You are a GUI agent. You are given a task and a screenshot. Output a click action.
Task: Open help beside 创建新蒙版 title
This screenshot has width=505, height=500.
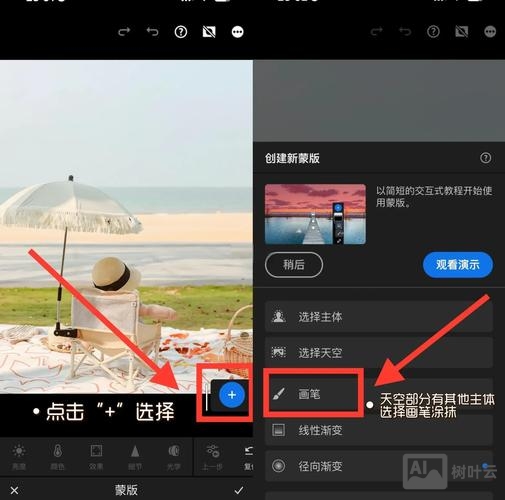[485, 158]
